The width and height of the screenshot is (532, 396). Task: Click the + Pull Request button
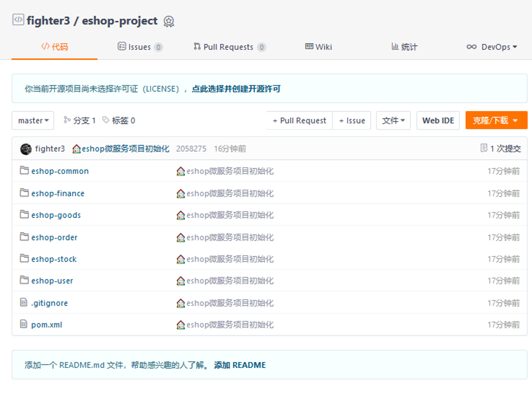tap(300, 120)
